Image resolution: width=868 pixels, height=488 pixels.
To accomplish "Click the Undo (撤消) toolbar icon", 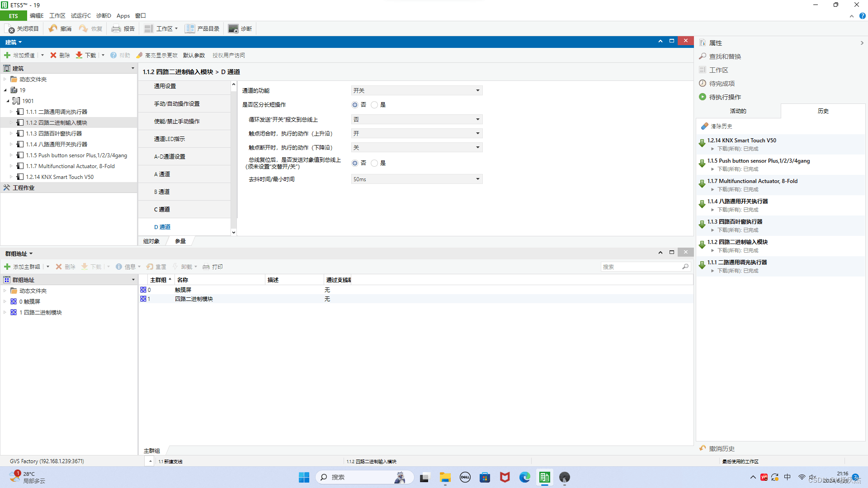I will 53,28.
